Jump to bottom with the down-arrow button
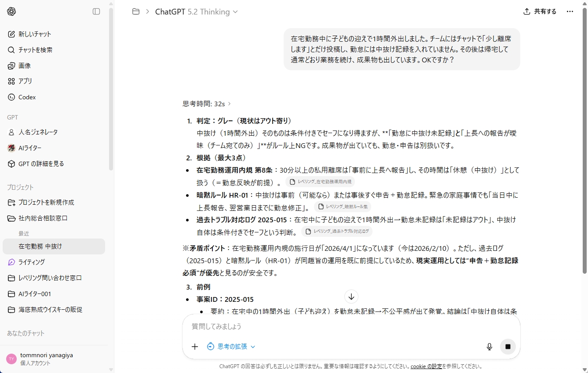 click(x=351, y=297)
